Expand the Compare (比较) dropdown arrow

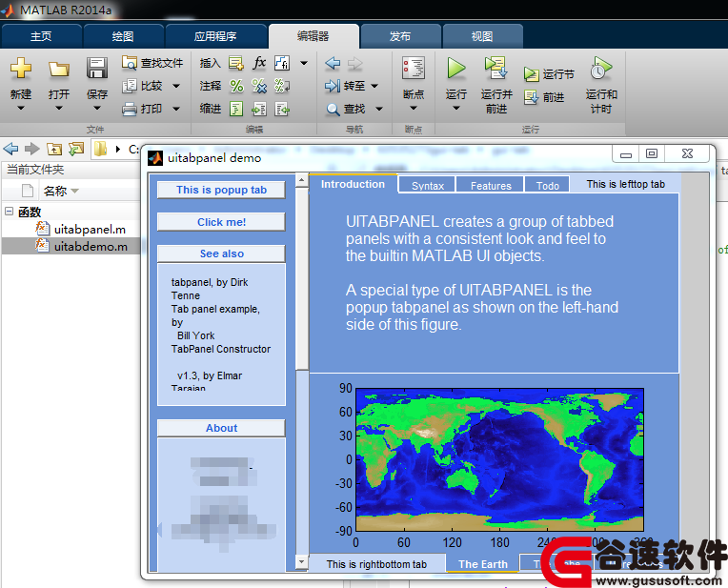176,86
